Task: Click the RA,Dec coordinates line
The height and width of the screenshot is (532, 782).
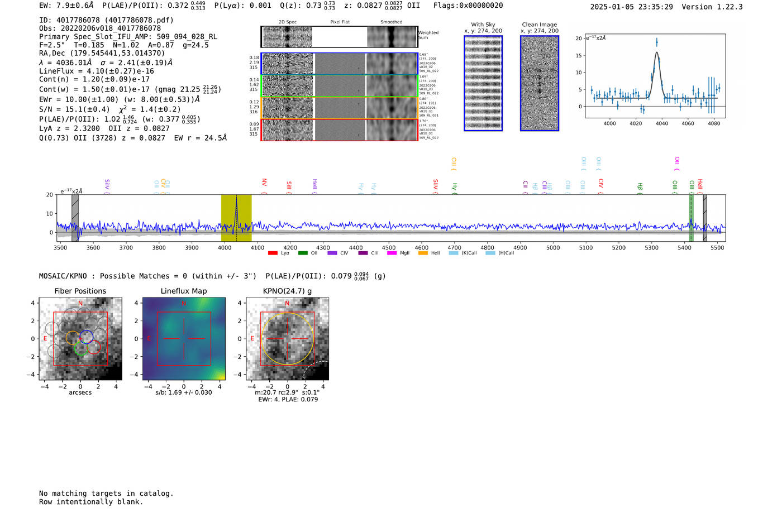Action: pos(102,53)
